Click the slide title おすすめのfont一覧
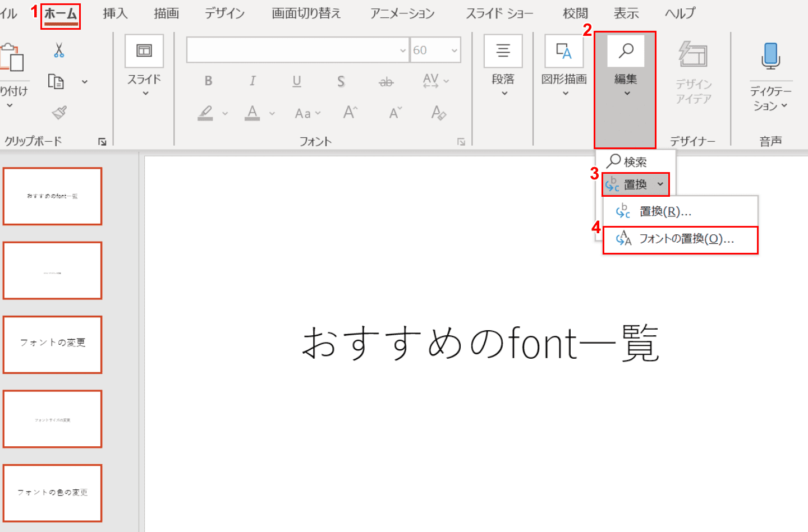The image size is (808, 532). click(x=480, y=343)
